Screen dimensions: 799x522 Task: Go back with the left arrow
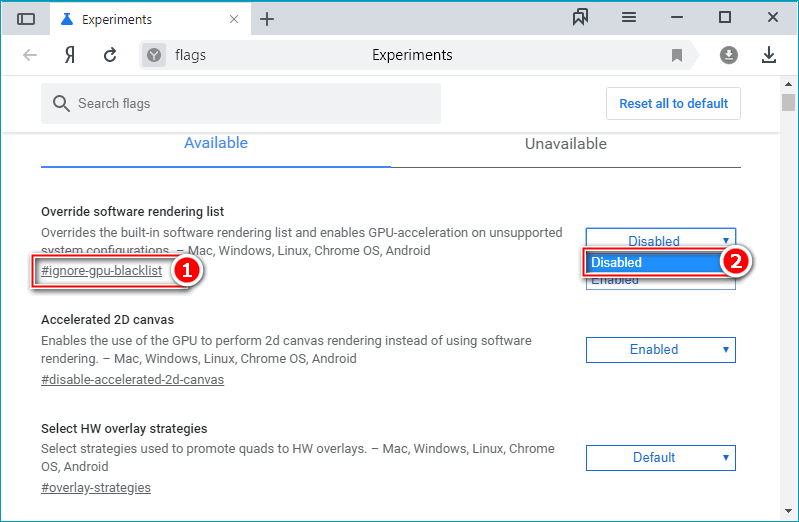click(x=30, y=55)
